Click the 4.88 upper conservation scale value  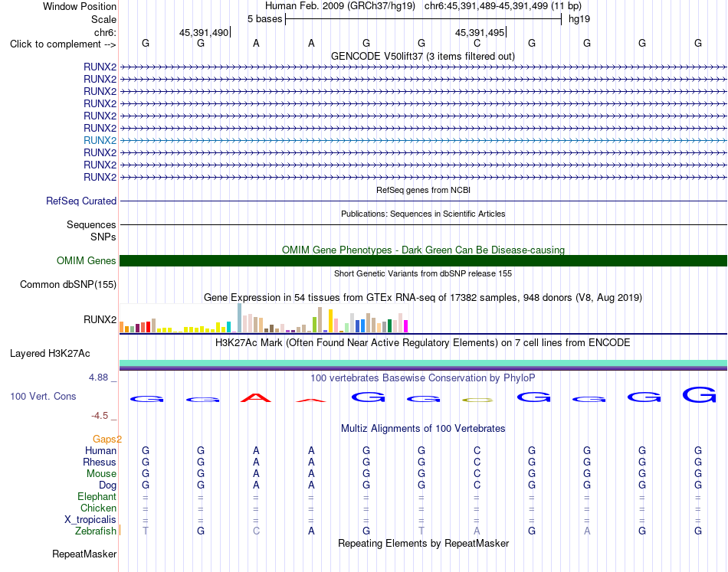pyautogui.click(x=98, y=378)
